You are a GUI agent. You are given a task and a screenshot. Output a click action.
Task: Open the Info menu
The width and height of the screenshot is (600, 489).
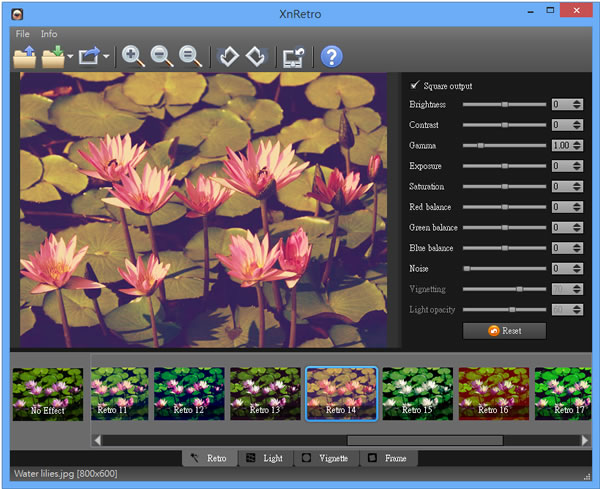(x=49, y=34)
